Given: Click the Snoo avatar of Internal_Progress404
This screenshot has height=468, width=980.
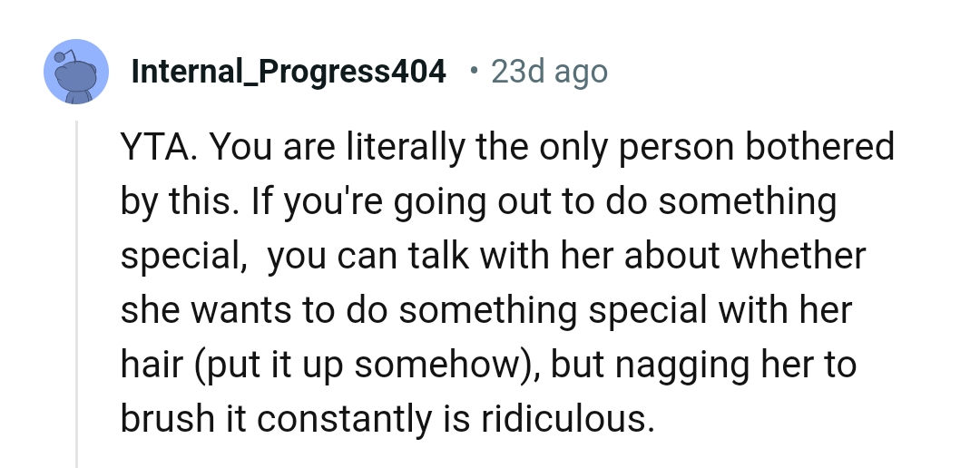Looking at the screenshot, I should coord(76,71).
